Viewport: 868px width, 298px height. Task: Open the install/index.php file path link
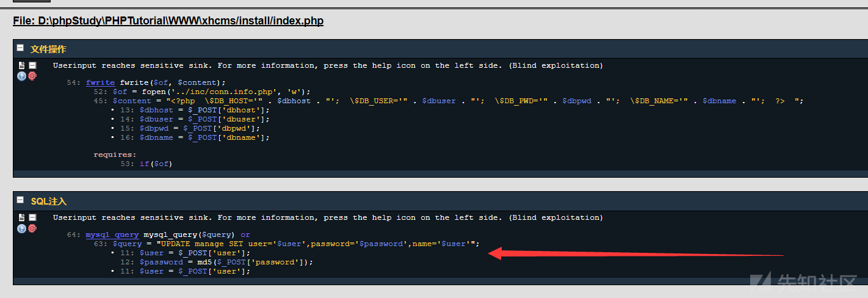click(x=168, y=21)
